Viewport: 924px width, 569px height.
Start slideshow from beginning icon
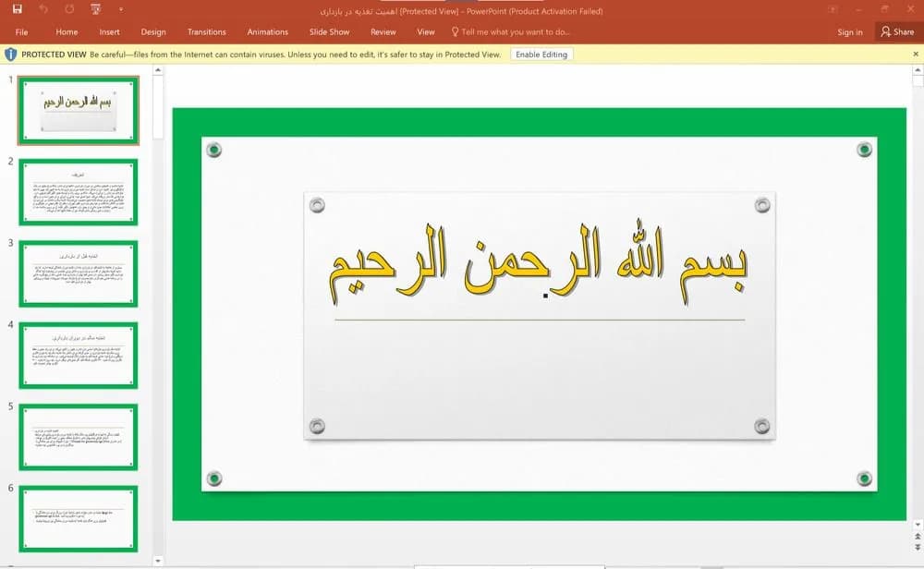(x=95, y=9)
